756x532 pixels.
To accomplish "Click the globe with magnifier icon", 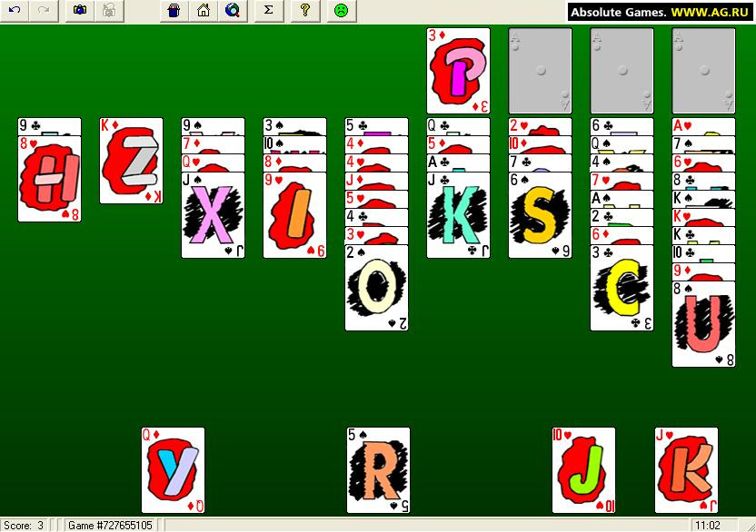I will (x=233, y=11).
